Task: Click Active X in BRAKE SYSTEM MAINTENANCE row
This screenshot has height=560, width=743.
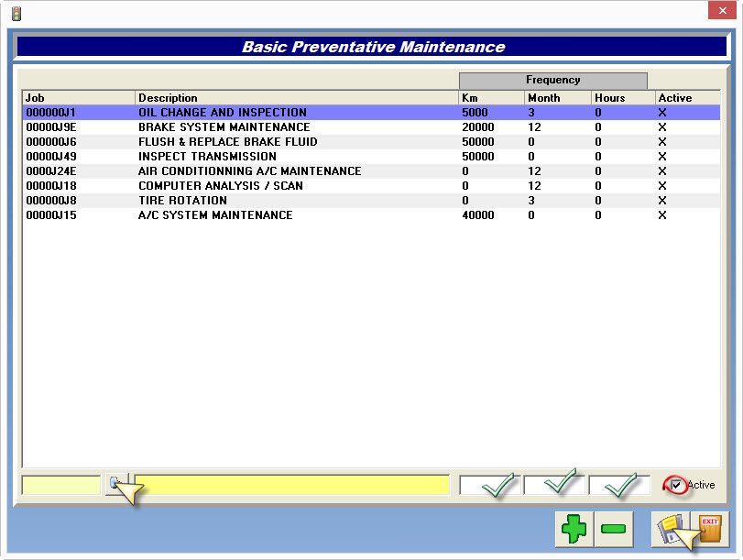Action: (x=662, y=127)
